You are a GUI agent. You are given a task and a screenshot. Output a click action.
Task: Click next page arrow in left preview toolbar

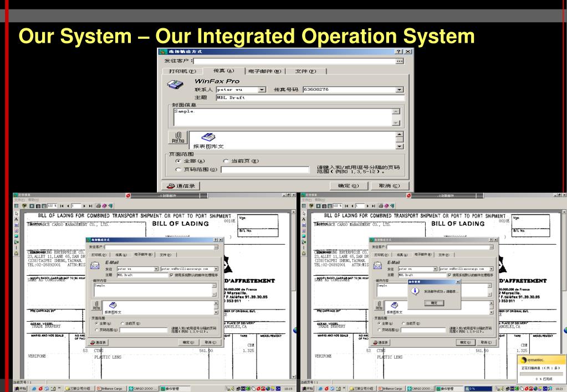point(84,206)
